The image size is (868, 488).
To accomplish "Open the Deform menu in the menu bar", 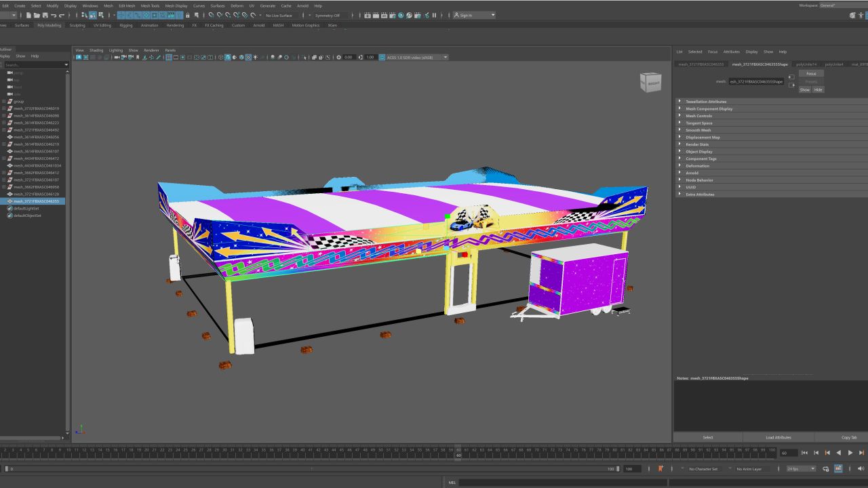I will click(237, 5).
